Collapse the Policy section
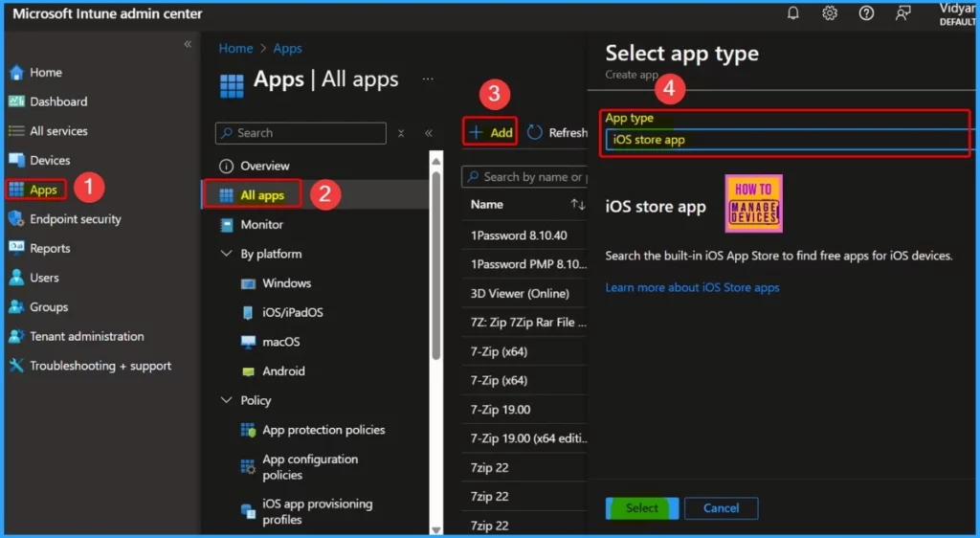Screen dimensions: 980x538 pyautogui.click(x=226, y=400)
